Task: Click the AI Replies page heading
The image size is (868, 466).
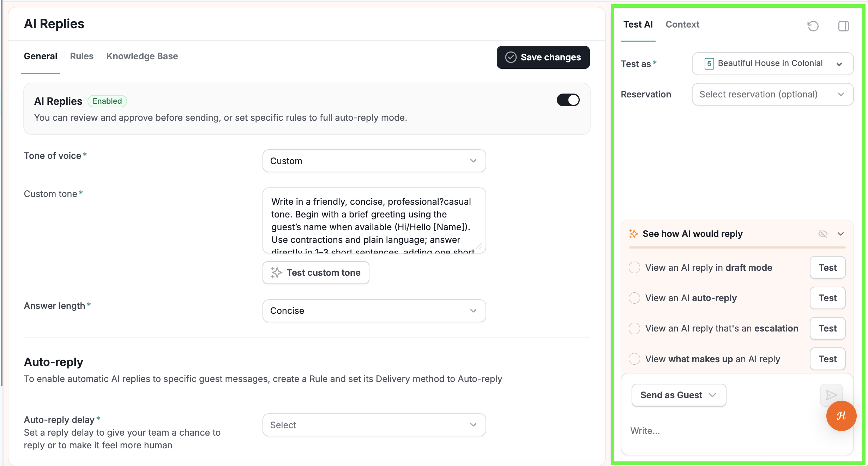Action: (x=54, y=24)
